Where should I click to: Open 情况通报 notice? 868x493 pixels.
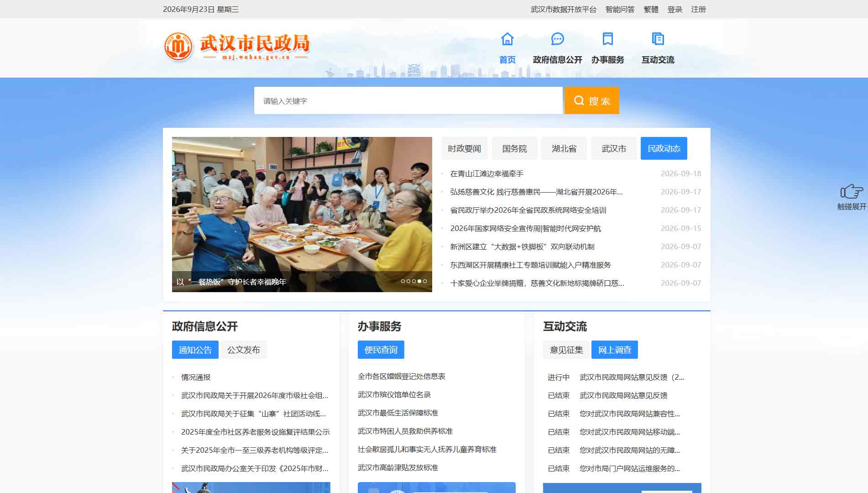196,377
